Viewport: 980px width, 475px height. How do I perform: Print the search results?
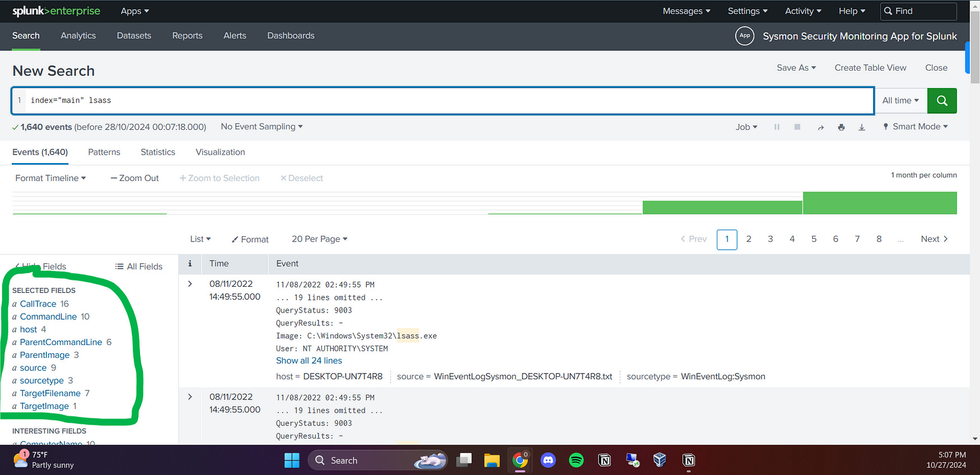(x=841, y=127)
